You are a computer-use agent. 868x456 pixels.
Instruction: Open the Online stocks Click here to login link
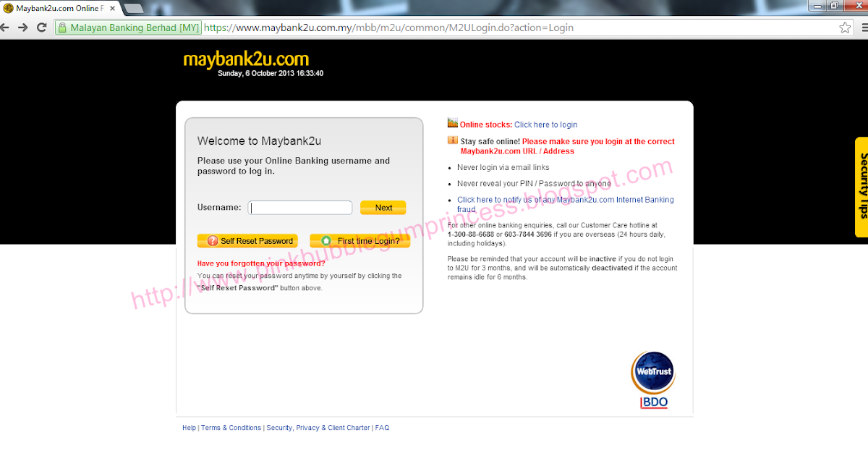[x=546, y=124]
